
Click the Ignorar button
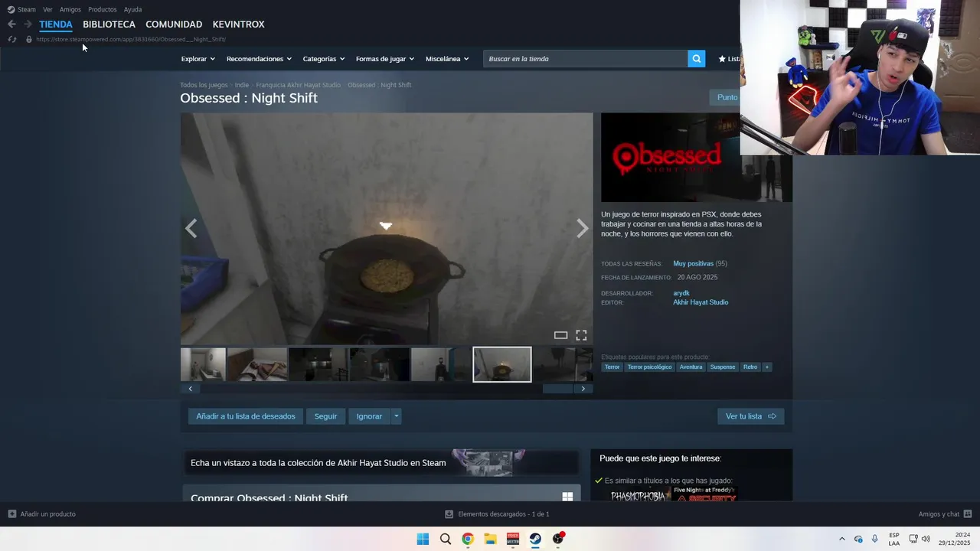369,416
